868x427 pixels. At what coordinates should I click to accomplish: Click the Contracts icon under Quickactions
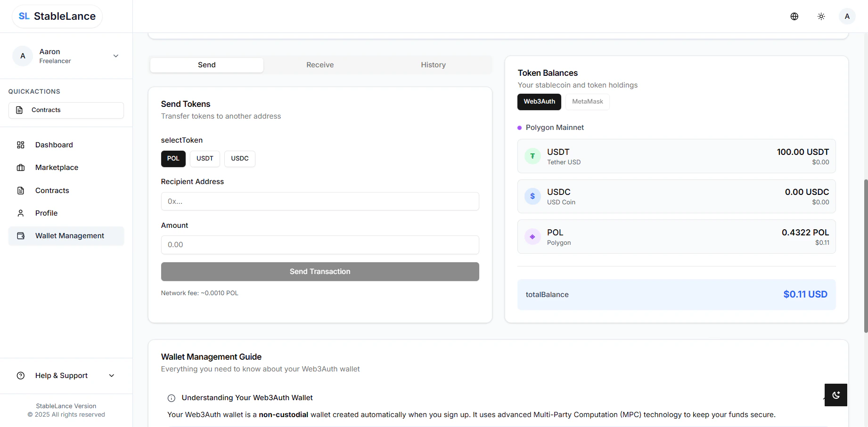coord(19,110)
